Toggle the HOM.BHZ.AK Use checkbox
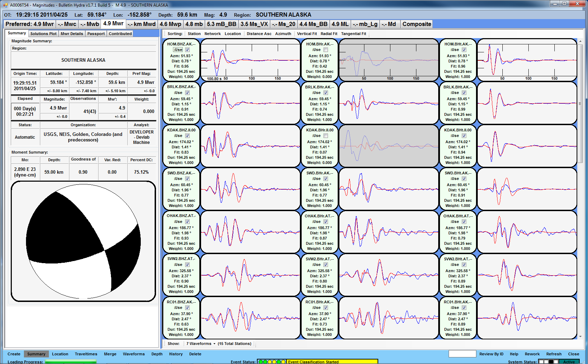The width and height of the screenshot is (588, 364). tap(187, 50)
